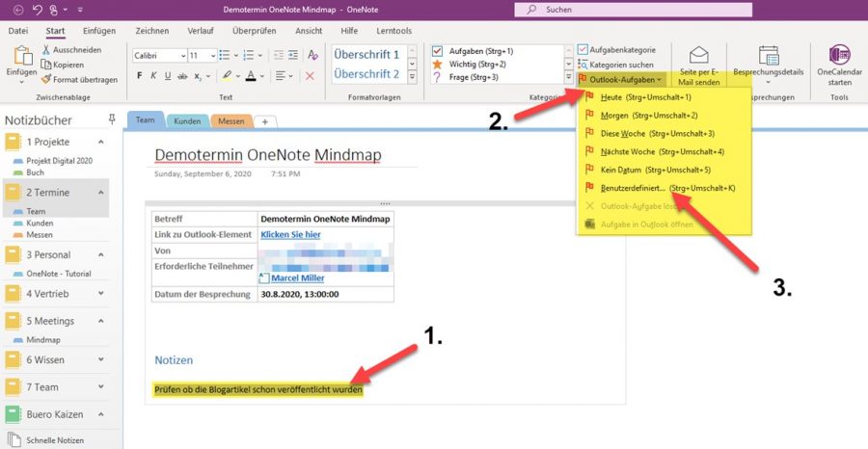Click the undo arrow in title bar

(x=38, y=10)
